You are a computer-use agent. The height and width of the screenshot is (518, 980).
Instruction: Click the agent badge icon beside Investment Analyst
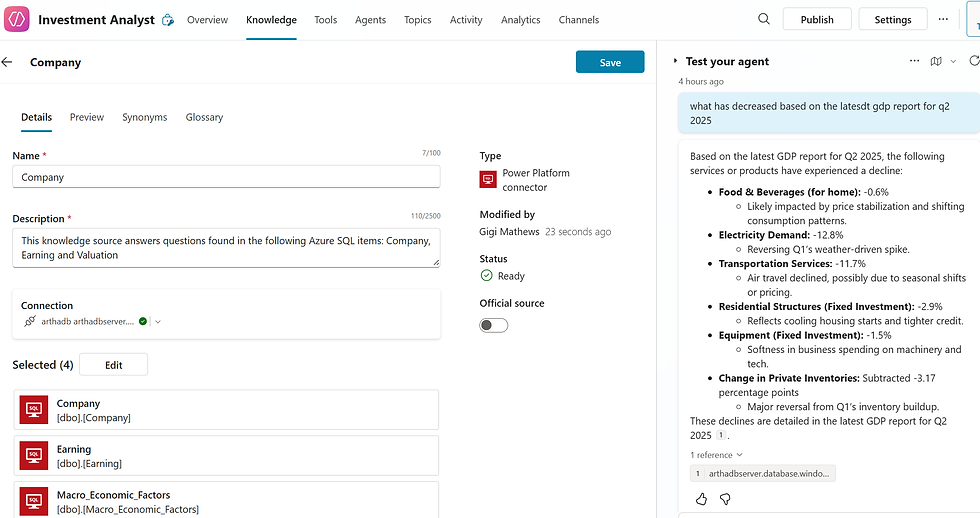[168, 20]
